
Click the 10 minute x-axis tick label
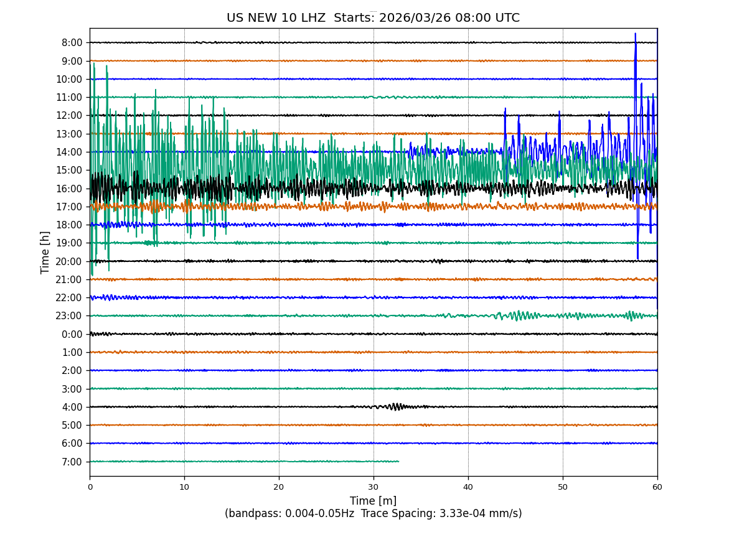coord(184,487)
